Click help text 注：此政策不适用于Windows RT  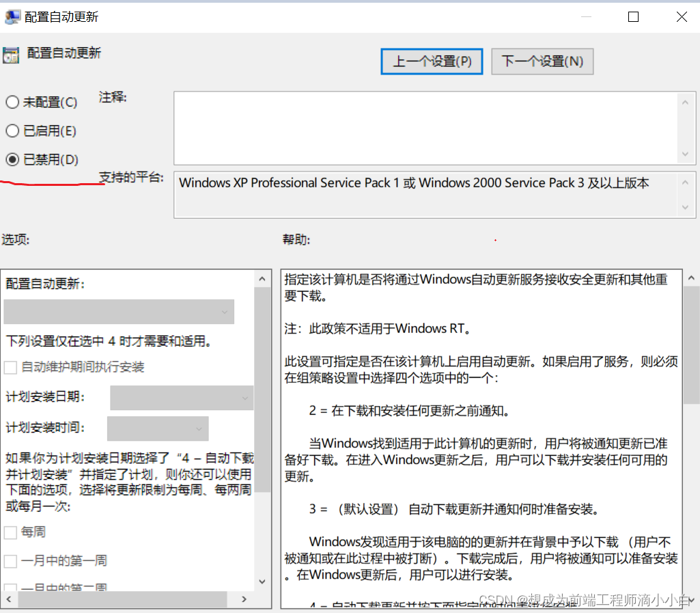378,329
